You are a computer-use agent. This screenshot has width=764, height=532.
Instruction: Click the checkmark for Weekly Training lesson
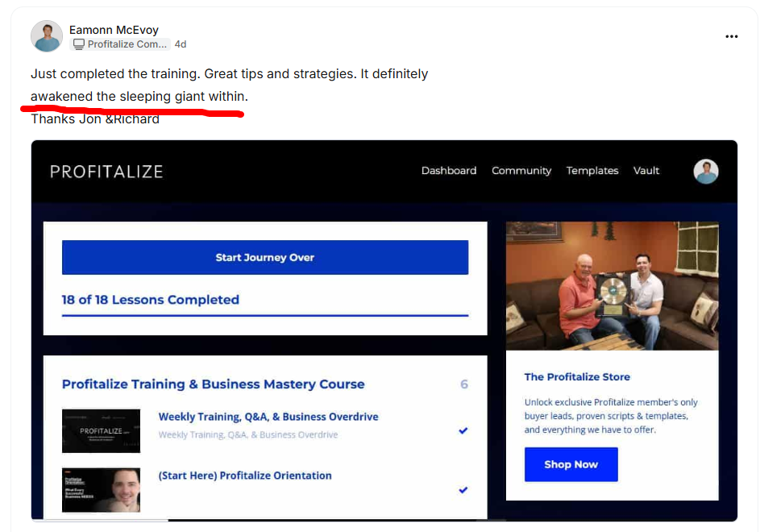(463, 430)
